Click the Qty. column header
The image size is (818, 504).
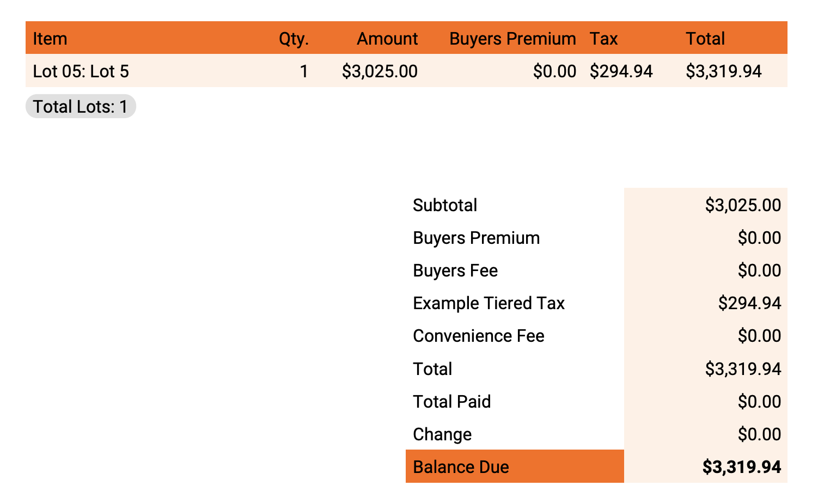pos(294,39)
